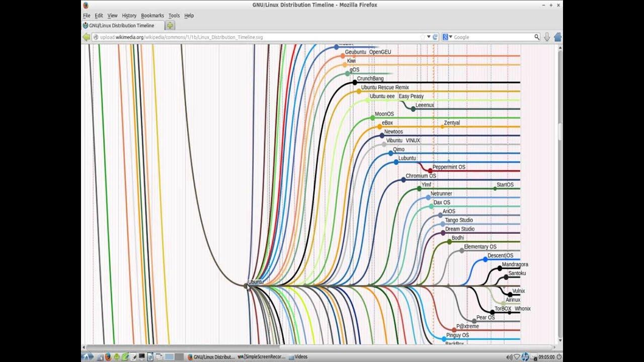Open the Edit menu
644x362 pixels.
pos(99,16)
